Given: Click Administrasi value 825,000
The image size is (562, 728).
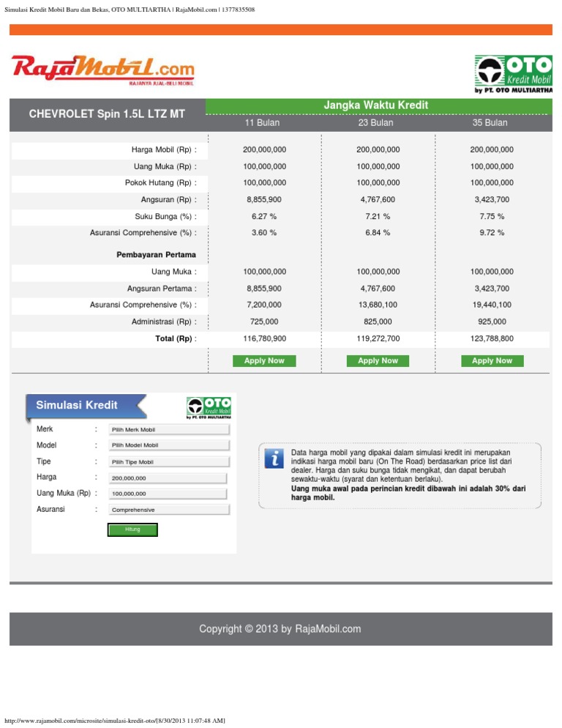Looking at the screenshot, I should (378, 322).
